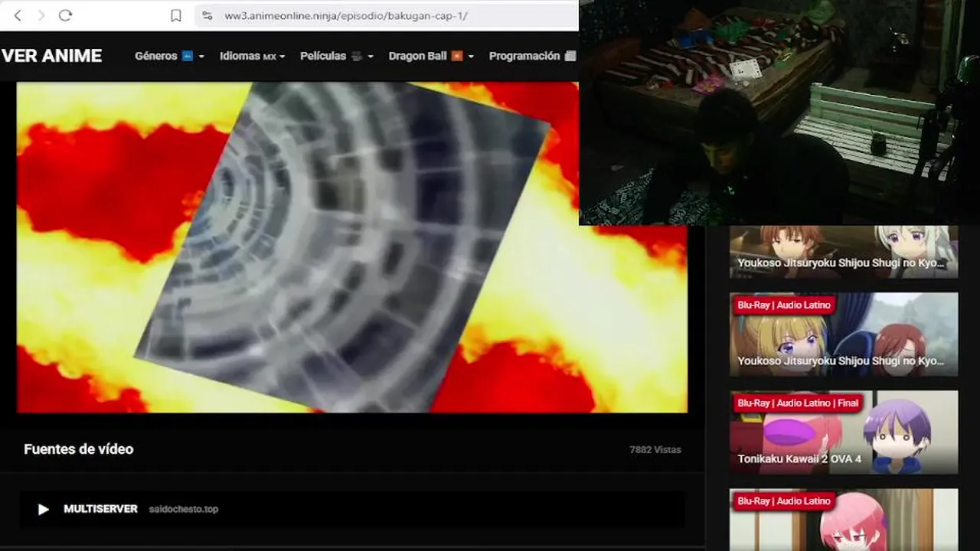980x551 pixels.
Task: Open the VER ANIME home logo
Action: click(51, 56)
